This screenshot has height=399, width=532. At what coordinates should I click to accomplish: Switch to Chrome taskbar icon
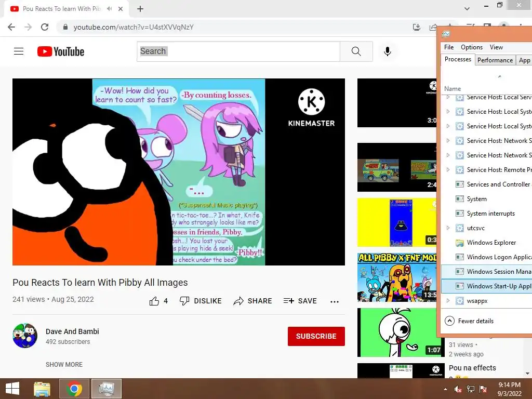click(x=74, y=389)
